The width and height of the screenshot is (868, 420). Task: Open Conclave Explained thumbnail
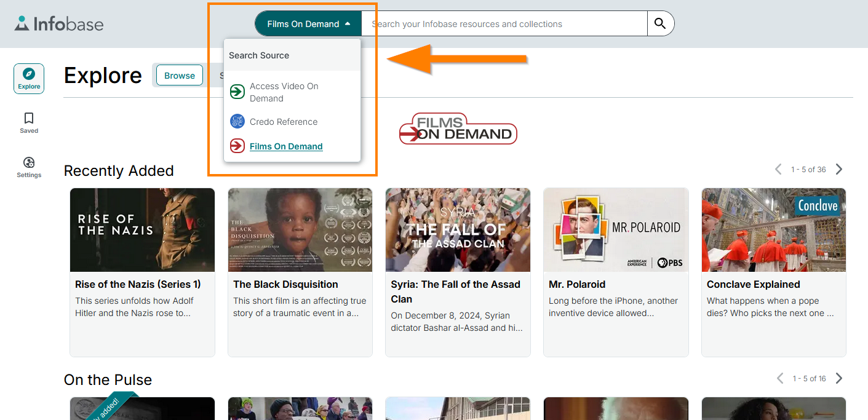pyautogui.click(x=774, y=230)
